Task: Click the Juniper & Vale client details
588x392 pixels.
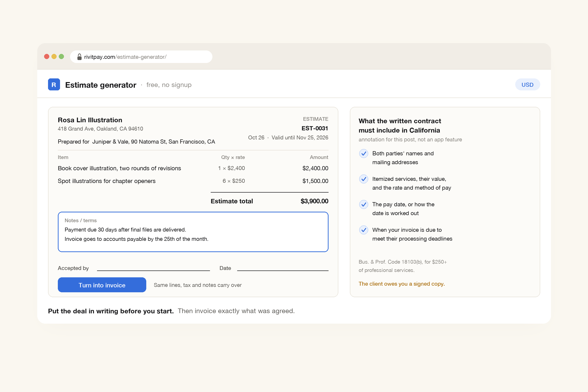Action: pyautogui.click(x=154, y=142)
